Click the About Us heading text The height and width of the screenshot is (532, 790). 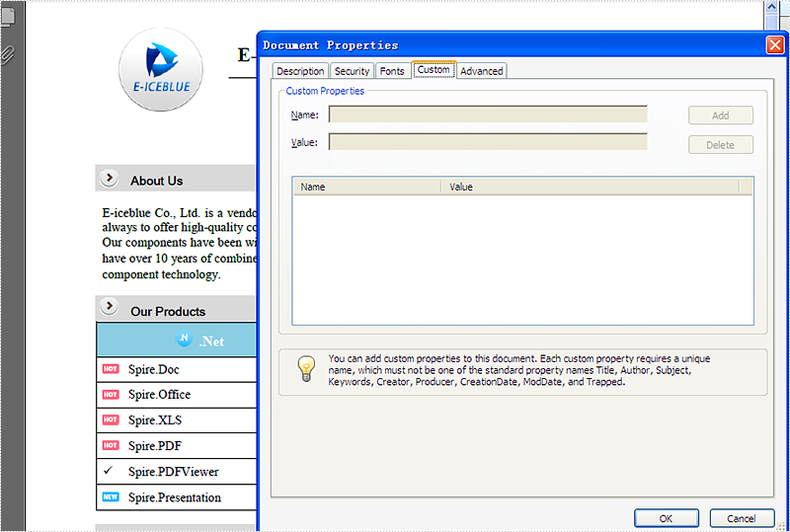157,181
